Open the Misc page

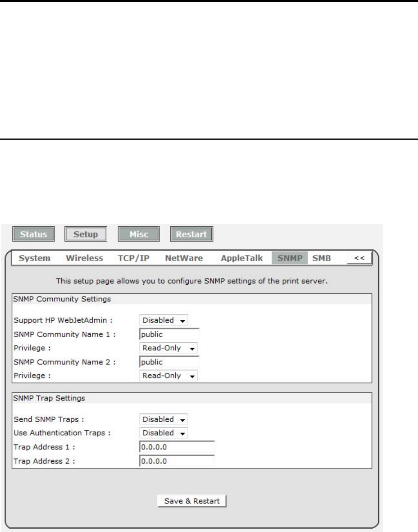coord(138,234)
